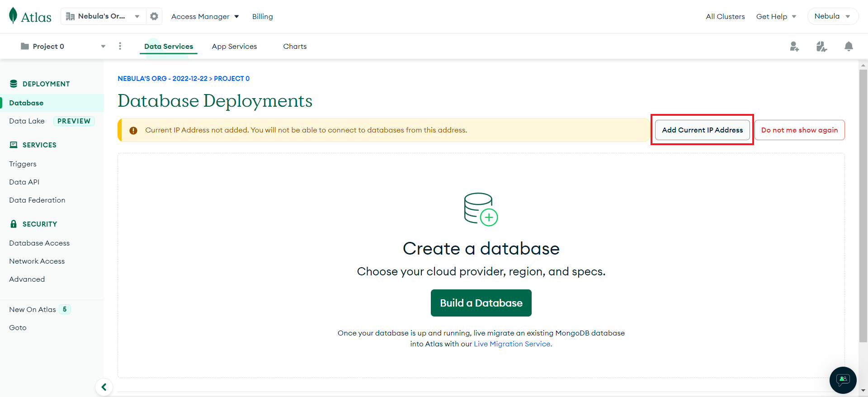Open New On Atlas updates

click(33, 309)
